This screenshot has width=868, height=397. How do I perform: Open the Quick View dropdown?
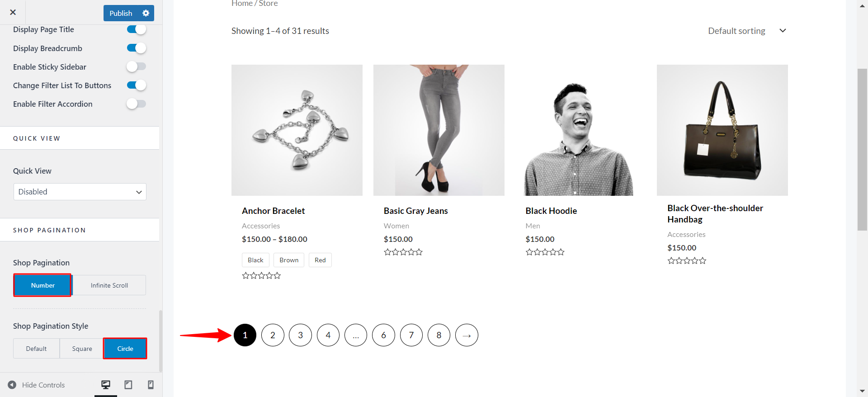click(x=80, y=192)
